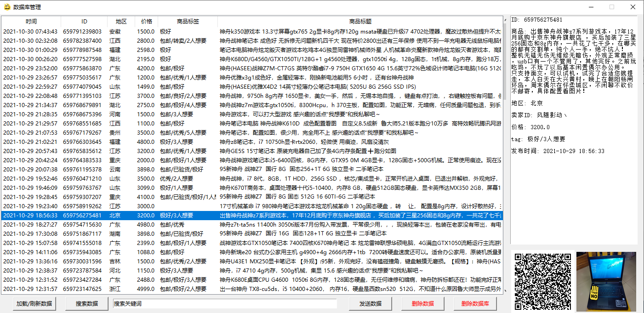Click 卖家ID: 风随影动 in detail panel
The width and height of the screenshot is (644, 313).
(539, 115)
